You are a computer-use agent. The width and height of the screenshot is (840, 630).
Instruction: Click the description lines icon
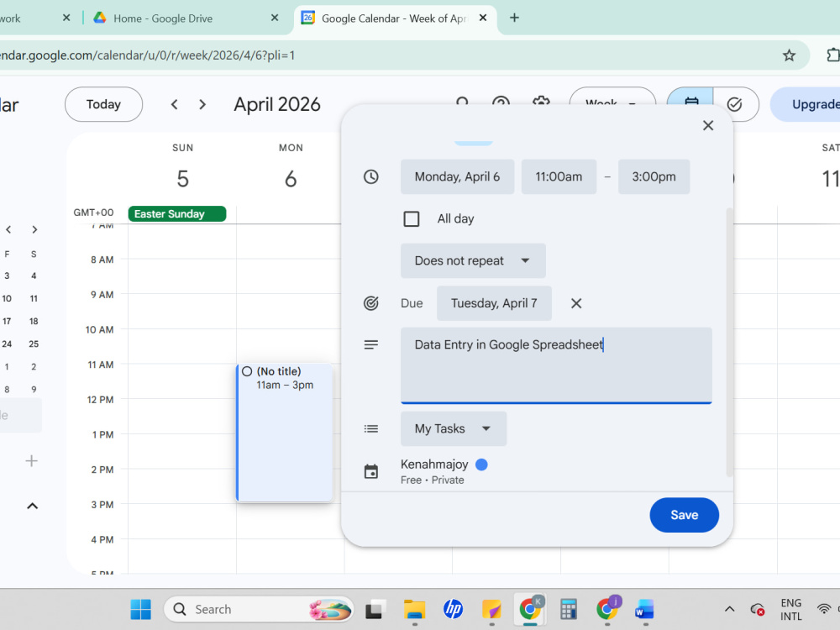tap(370, 344)
